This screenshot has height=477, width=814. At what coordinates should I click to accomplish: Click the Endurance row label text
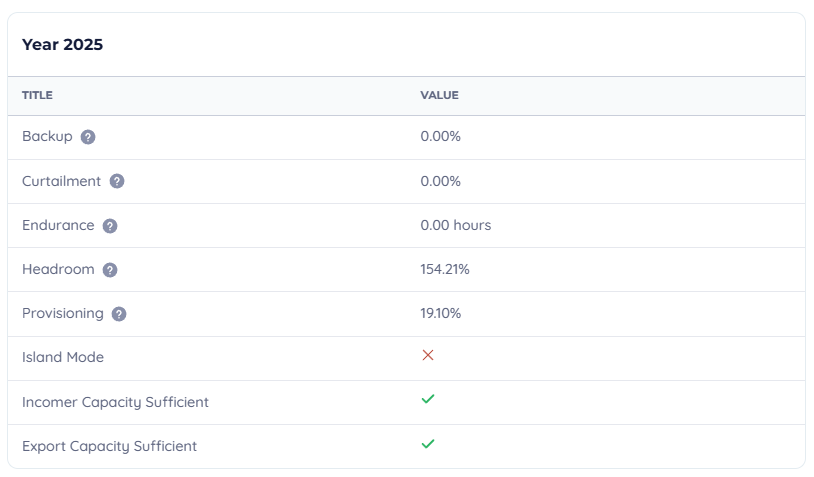58,226
